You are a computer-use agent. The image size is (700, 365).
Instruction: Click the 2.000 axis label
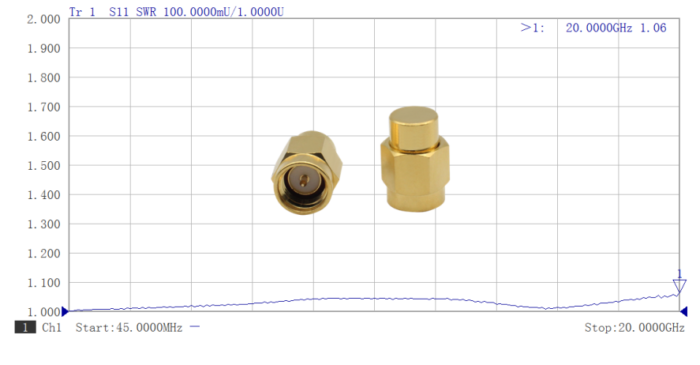43,19
